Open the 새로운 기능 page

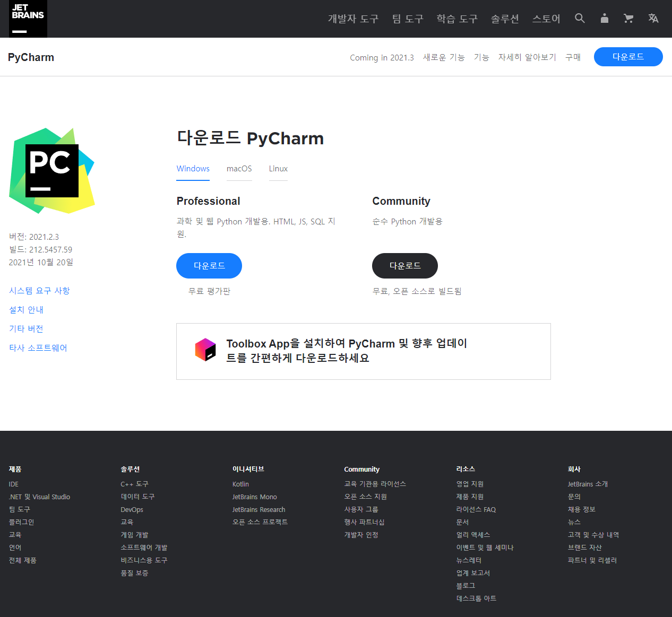pos(444,57)
